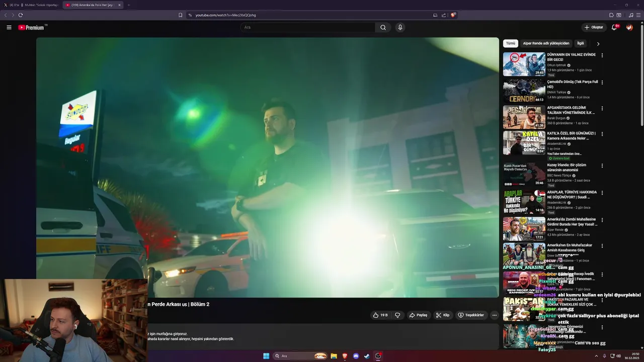Open more actions ellipsis under video
The width and height of the screenshot is (644, 362).
[x=495, y=315]
